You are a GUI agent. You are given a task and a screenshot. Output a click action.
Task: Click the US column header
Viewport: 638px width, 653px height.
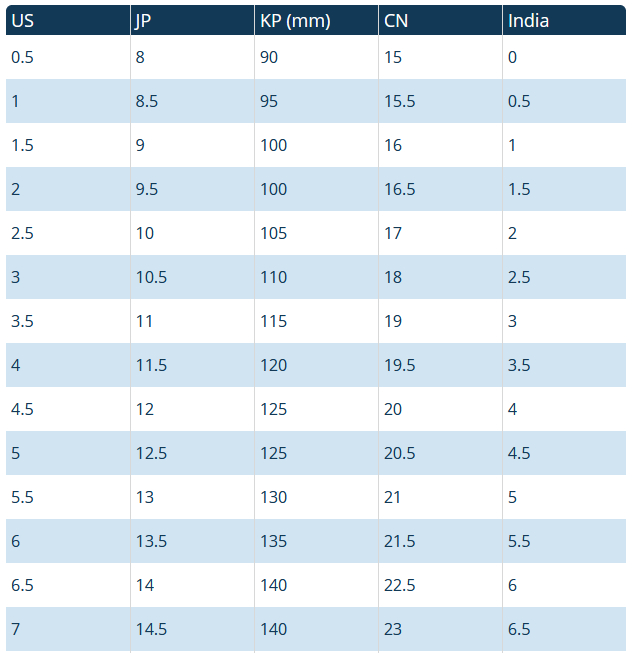22,20
